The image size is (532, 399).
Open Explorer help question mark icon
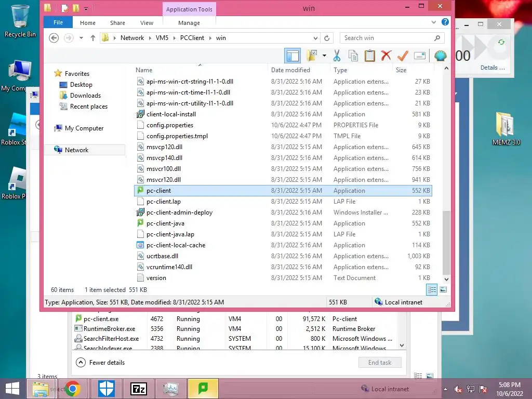(445, 22)
